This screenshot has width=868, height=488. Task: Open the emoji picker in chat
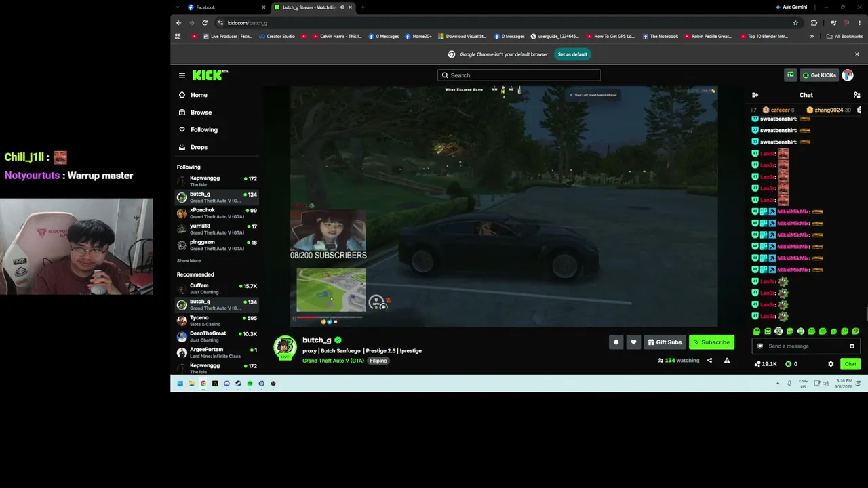pyautogui.click(x=852, y=346)
